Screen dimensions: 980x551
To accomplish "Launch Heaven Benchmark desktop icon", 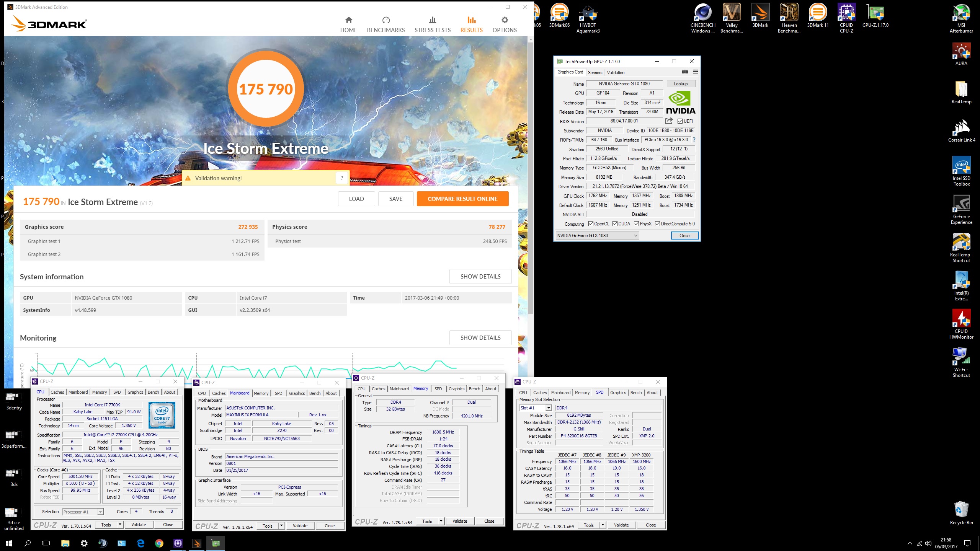I will (x=789, y=18).
